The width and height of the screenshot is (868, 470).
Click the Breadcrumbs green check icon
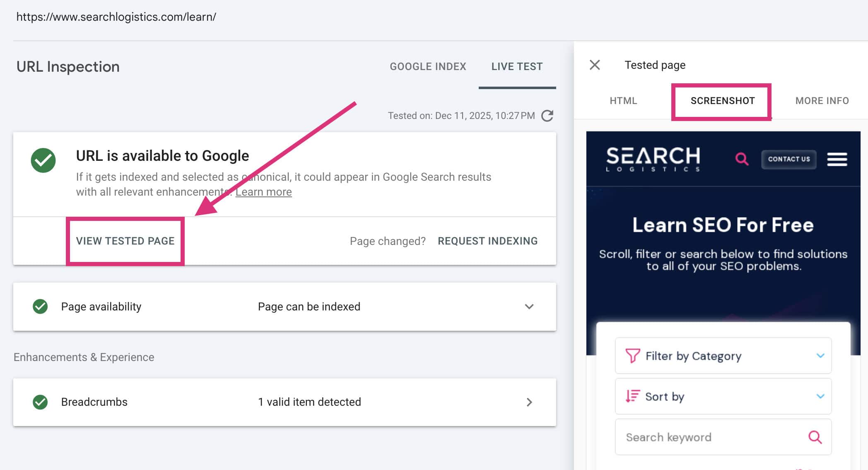[x=41, y=402]
